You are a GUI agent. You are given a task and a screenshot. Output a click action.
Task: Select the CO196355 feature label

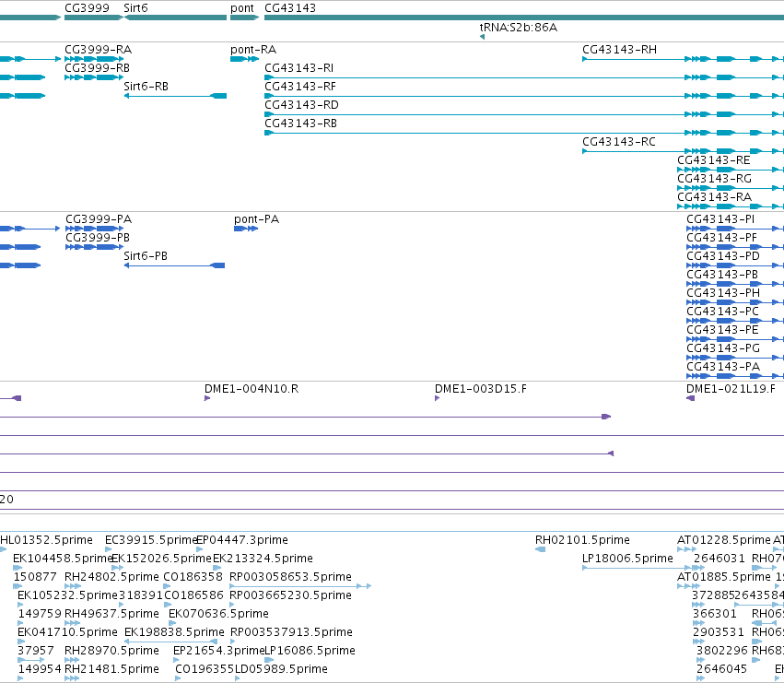(205, 669)
